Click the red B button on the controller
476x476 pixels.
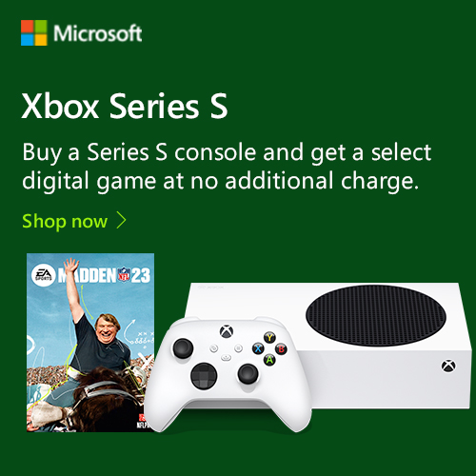click(281, 349)
